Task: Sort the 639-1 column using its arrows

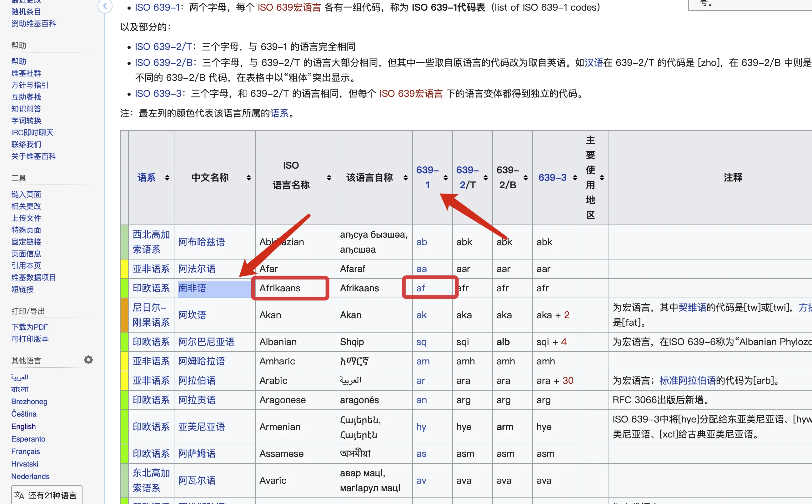Action: (x=445, y=178)
